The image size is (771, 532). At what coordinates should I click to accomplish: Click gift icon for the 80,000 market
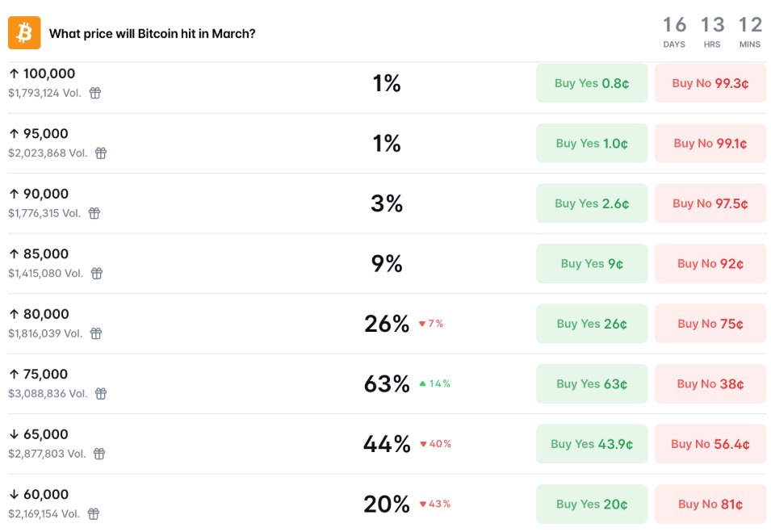(x=96, y=333)
